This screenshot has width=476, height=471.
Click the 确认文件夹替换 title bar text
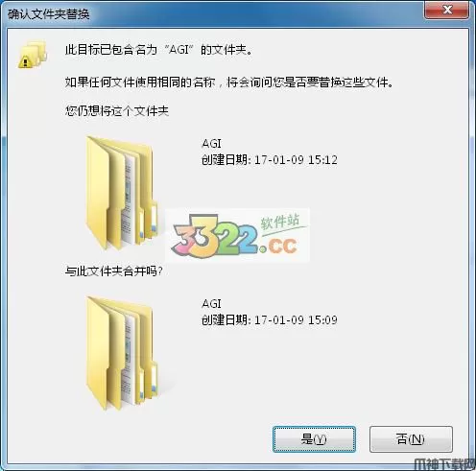coord(49,13)
